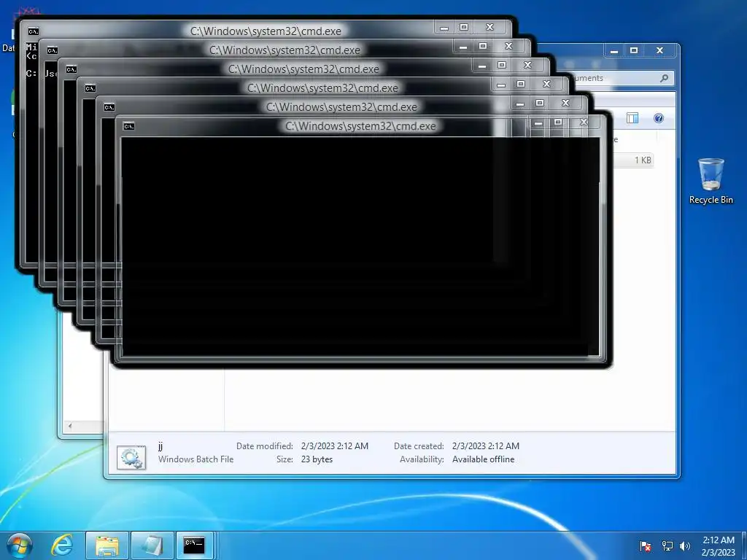The height and width of the screenshot is (560, 747).
Task: Click the Date created value in details pane
Action: 485,446
